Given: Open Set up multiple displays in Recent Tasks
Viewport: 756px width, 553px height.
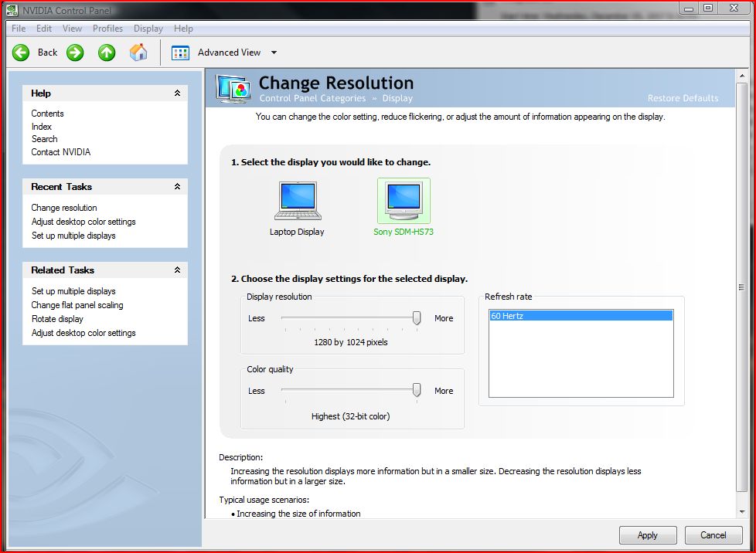Looking at the screenshot, I should (x=73, y=236).
